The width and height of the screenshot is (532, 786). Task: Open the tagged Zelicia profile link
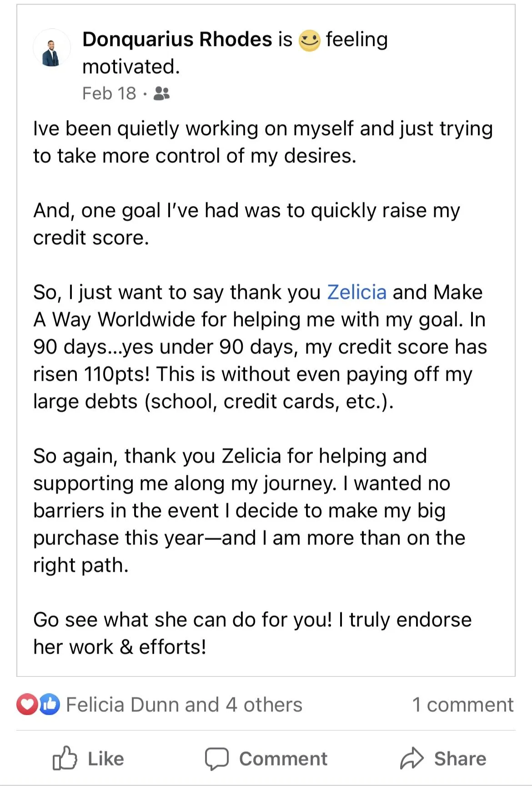(357, 292)
